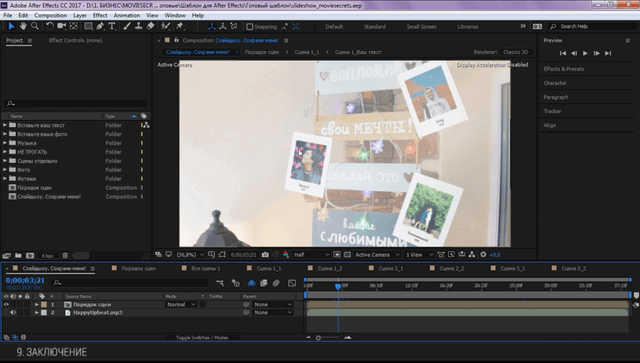
Task: Create a new folder in Project panel
Action: point(18,256)
